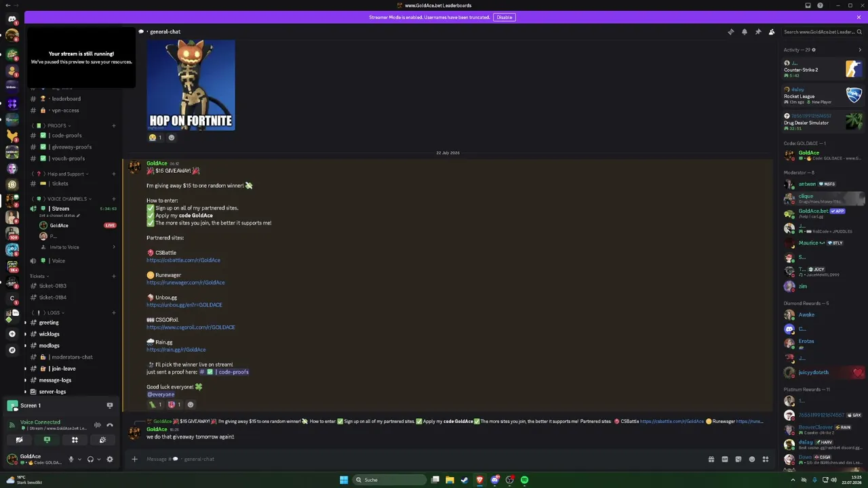This screenshot has width=868, height=488.
Task: Open the soundboard in voice panel
Action: tap(102, 440)
